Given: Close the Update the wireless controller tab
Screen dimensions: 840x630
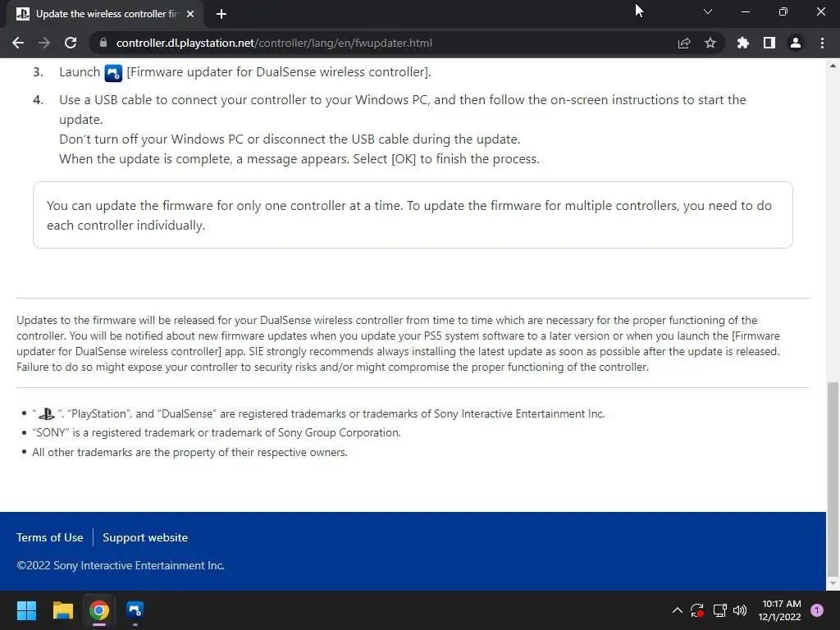Looking at the screenshot, I should pos(190,14).
